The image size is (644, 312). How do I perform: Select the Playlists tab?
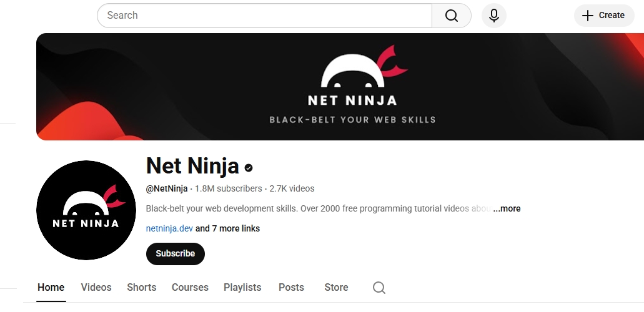[x=242, y=288]
